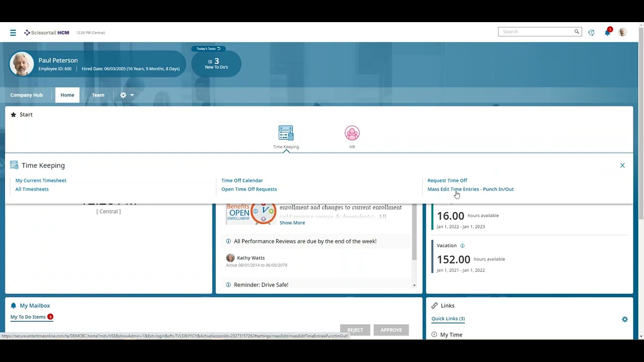The height and width of the screenshot is (362, 644).
Task: Click the REJECT button
Action: [355, 330]
